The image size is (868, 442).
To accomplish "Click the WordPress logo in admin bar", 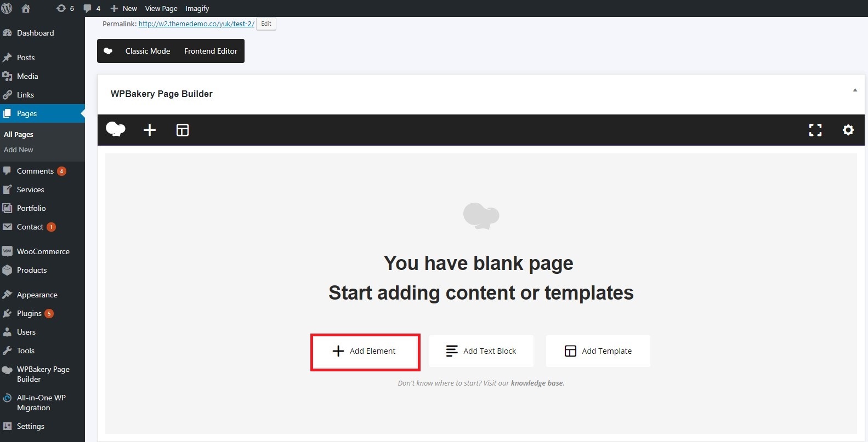I will (7, 8).
